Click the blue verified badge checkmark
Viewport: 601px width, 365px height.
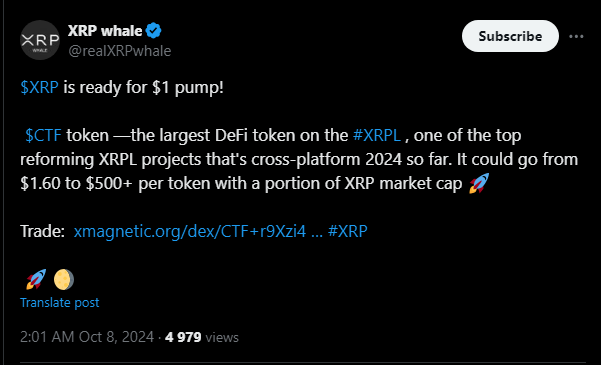(x=154, y=31)
